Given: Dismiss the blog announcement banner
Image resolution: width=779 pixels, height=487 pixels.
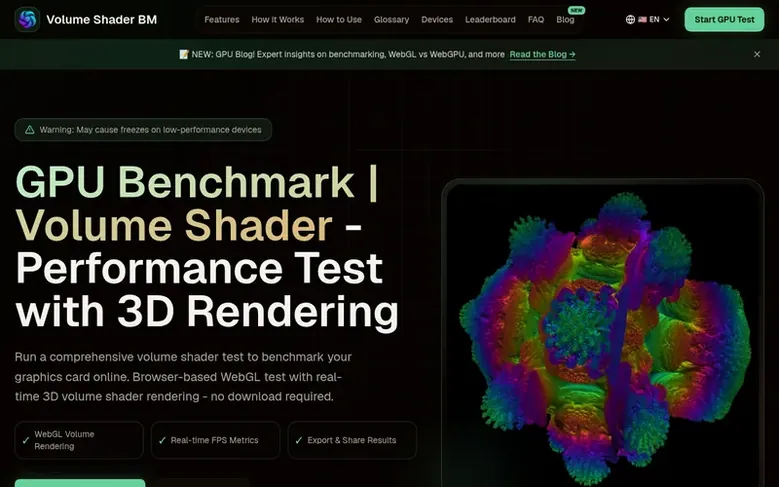Looking at the screenshot, I should [x=757, y=54].
